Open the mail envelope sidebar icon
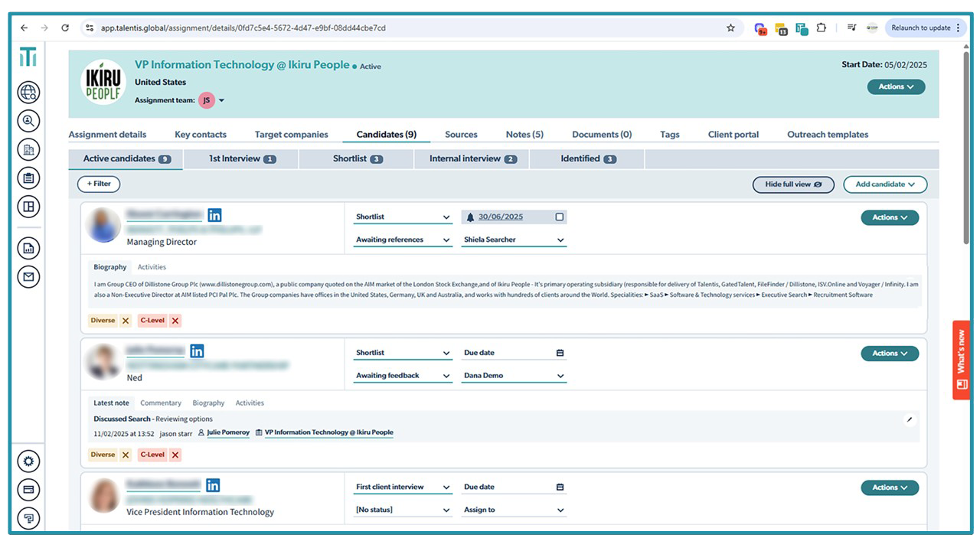The height and width of the screenshot is (551, 980). tap(28, 276)
